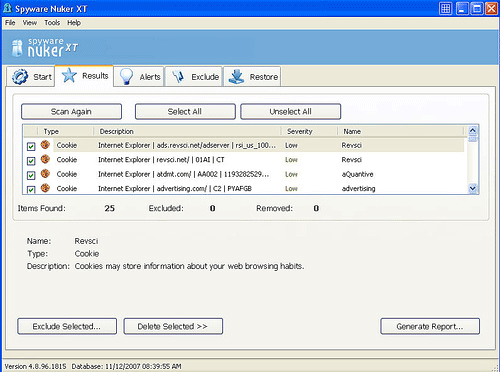Click results list scroll down arrow
Viewport: 500px width, 372px height.
[x=473, y=188]
